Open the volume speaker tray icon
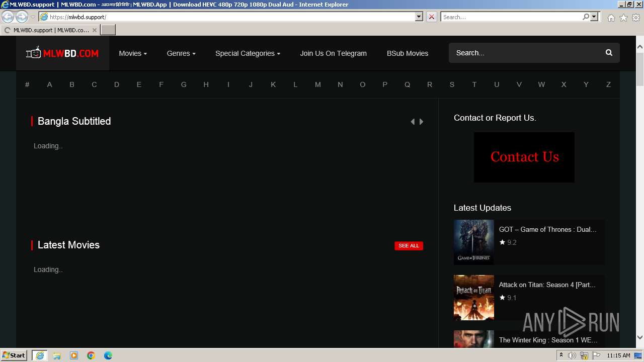The height and width of the screenshot is (362, 644). [572, 355]
